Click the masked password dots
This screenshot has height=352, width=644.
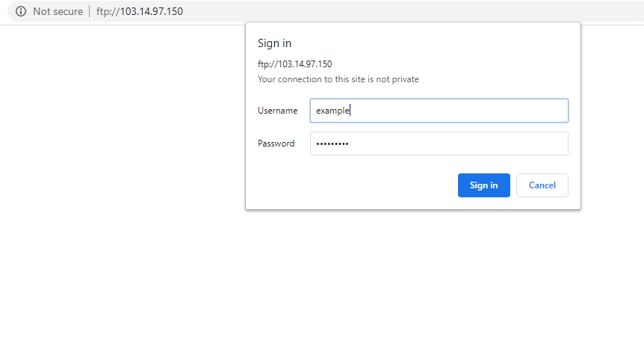[332, 143]
